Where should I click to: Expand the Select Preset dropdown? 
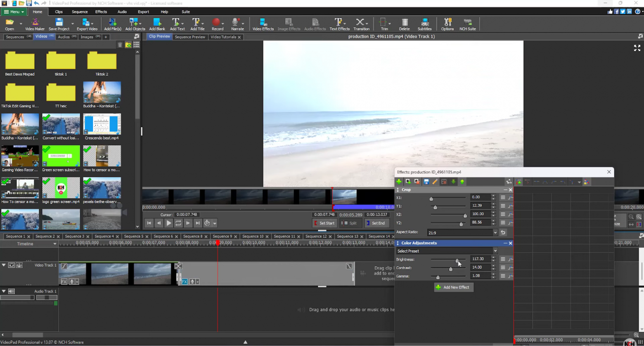pyautogui.click(x=495, y=251)
